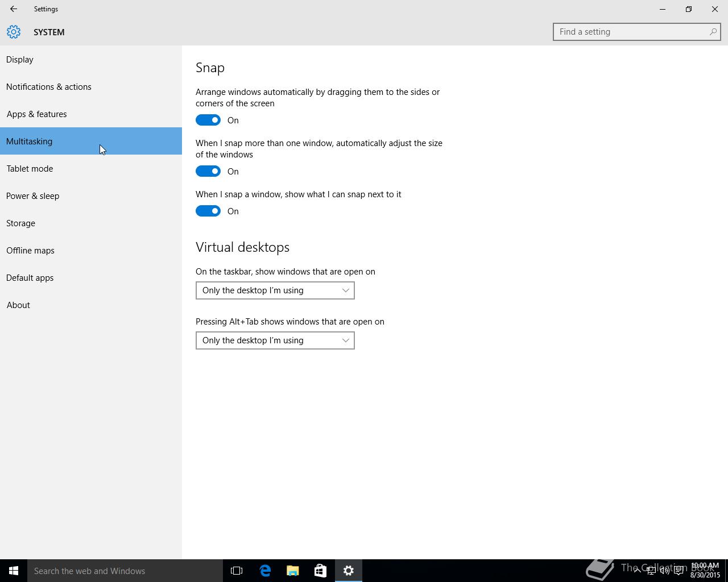The image size is (728, 582).
Task: Open the network status tray icon
Action: [651, 571]
